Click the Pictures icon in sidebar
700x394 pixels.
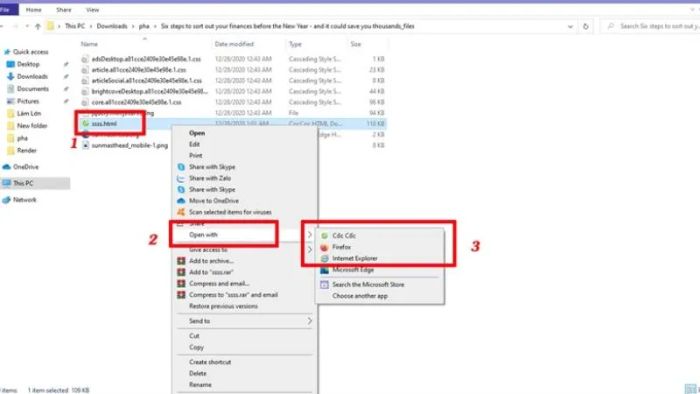click(x=11, y=101)
